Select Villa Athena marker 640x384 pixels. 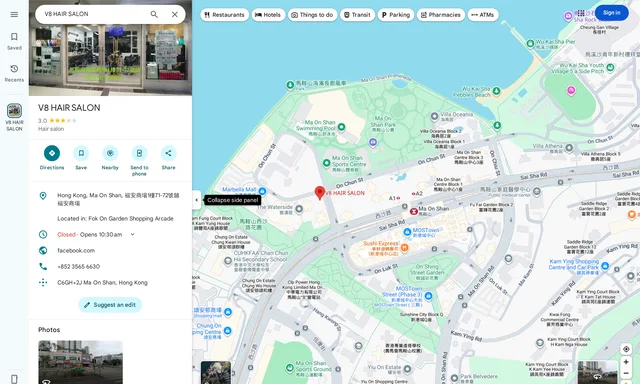[x=569, y=148]
